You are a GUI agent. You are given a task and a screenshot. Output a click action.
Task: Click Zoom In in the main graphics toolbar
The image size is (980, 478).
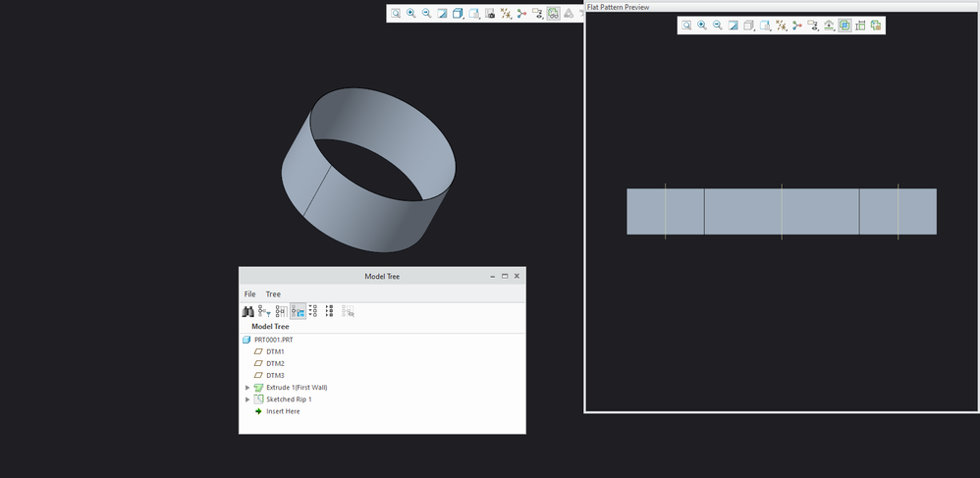pyautogui.click(x=411, y=14)
